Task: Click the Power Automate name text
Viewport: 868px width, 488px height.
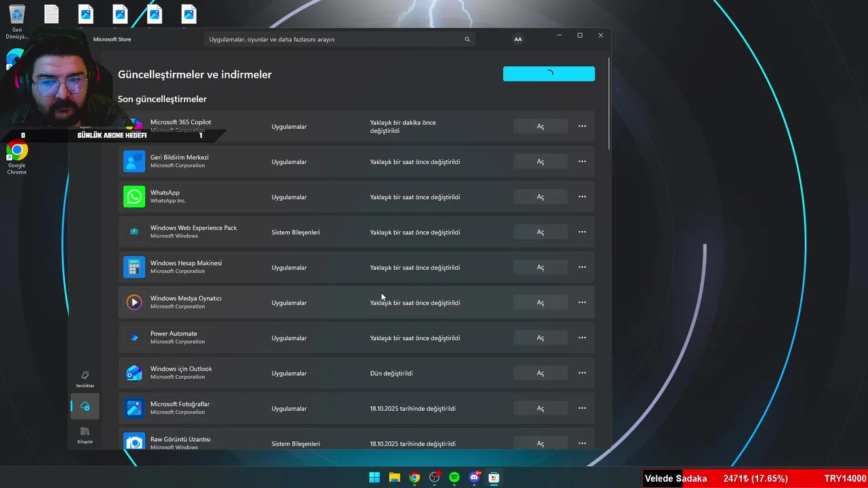Action: 174,333
